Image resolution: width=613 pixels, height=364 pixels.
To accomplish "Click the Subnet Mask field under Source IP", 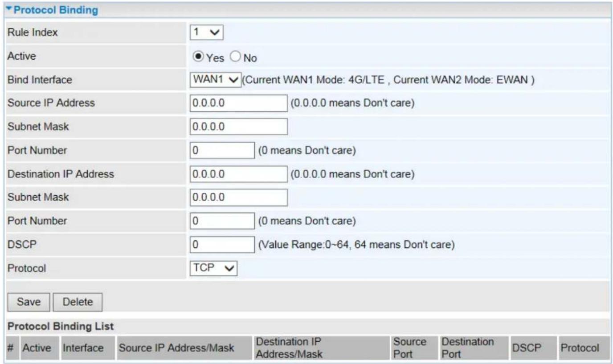I will 239,126.
